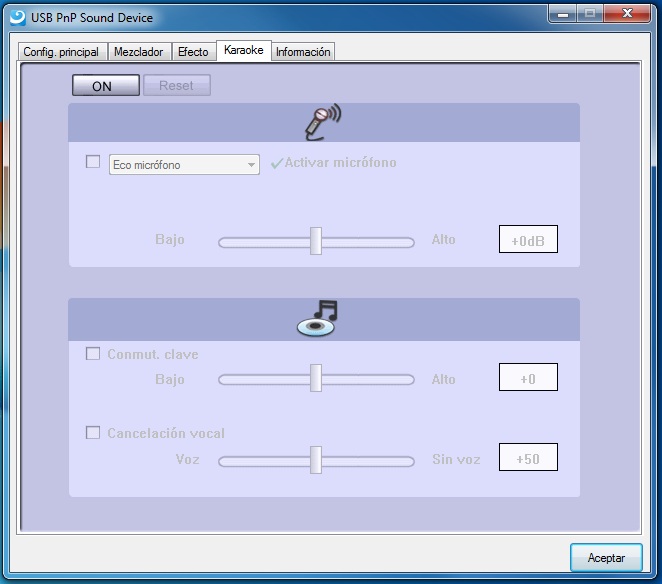The height and width of the screenshot is (584, 662).
Task: Click the Conmut. clave label text
Action: click(x=153, y=354)
